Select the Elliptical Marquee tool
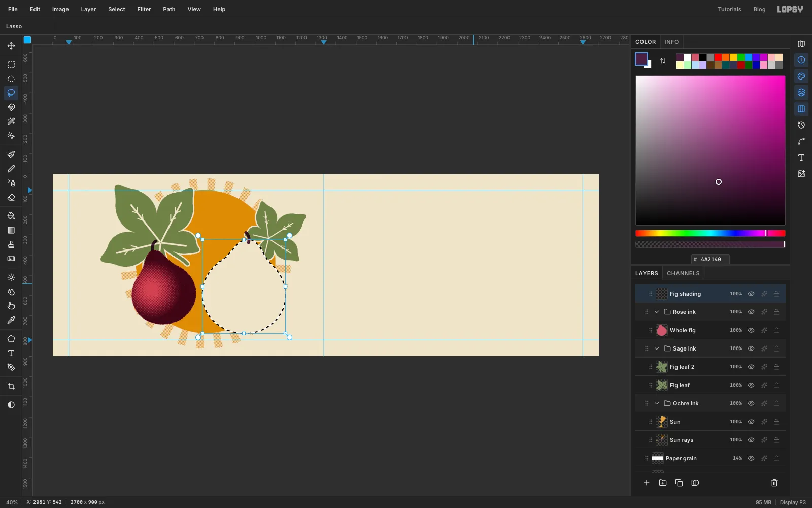This screenshot has height=508, width=812. [11, 79]
